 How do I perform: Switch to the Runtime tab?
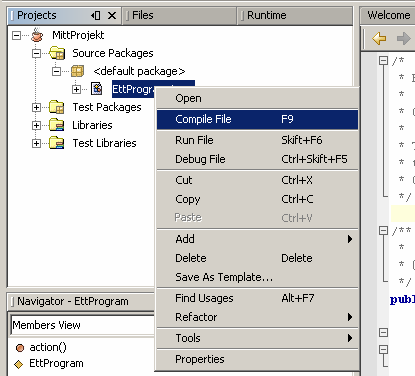(267, 15)
